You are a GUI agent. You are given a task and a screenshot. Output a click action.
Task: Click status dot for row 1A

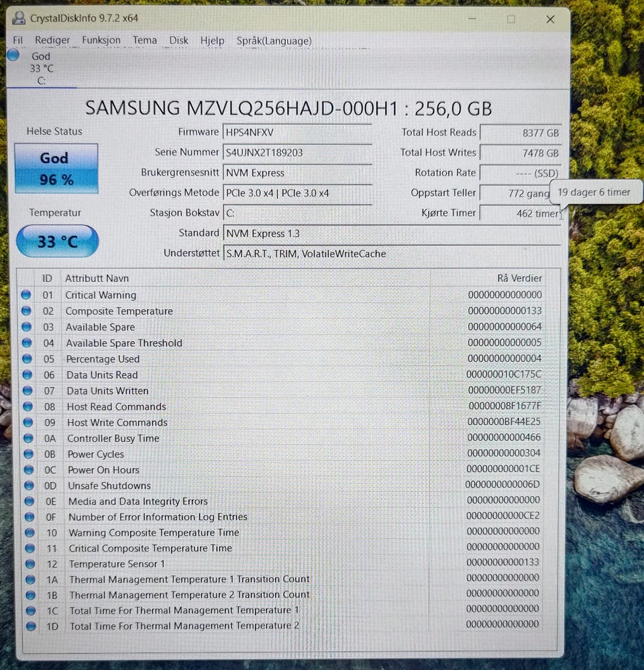[x=30, y=579]
